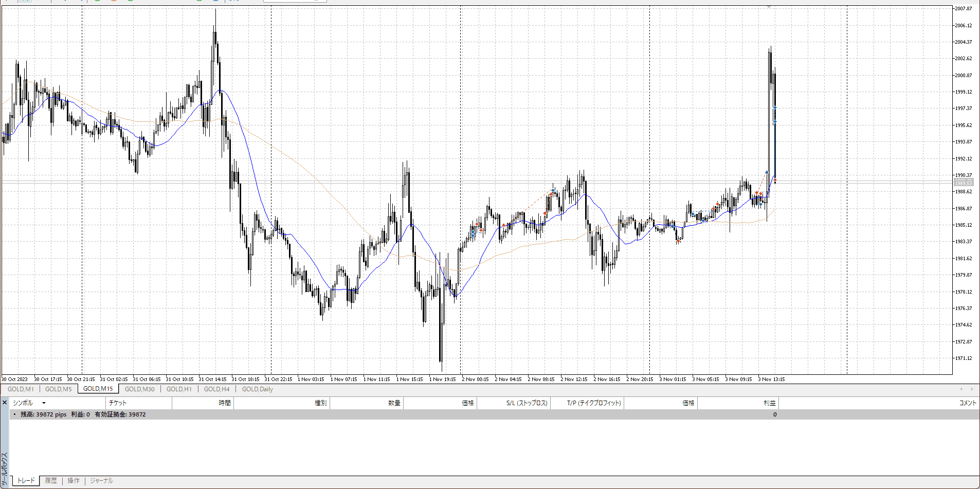Switch to the GOLD,M5 chart tab

coord(58,389)
